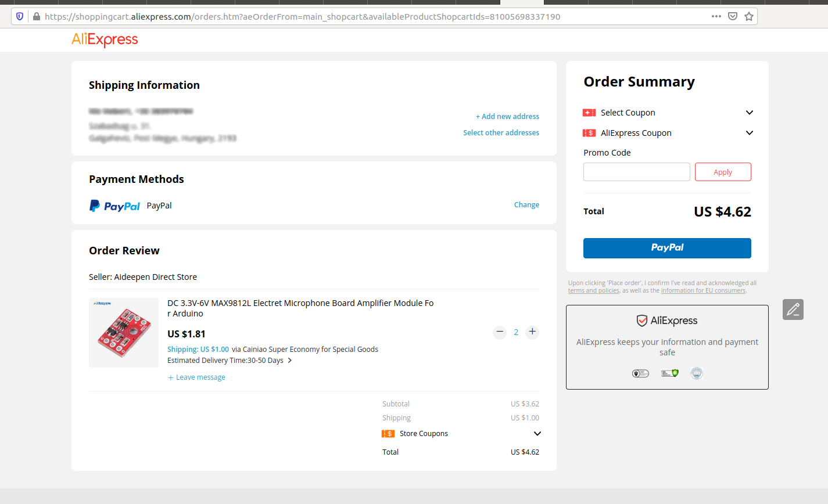The width and height of the screenshot is (828, 504).
Task: Bookmark this page with the star icon
Action: pos(749,16)
